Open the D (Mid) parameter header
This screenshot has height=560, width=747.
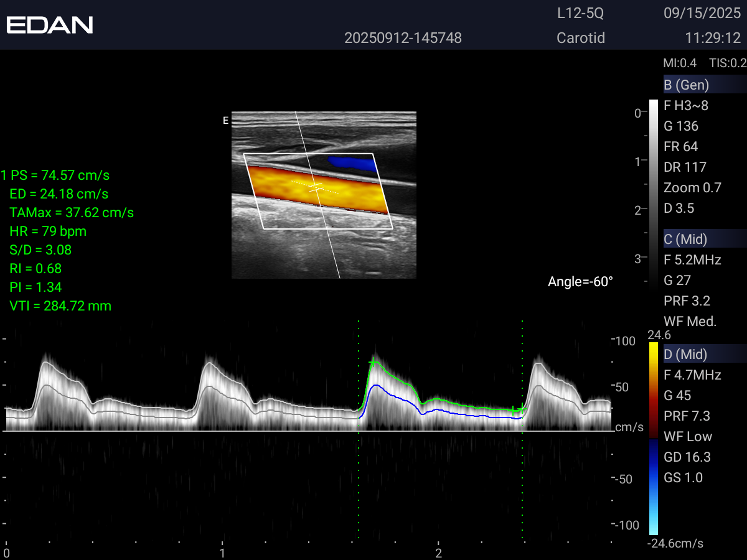[705, 354]
